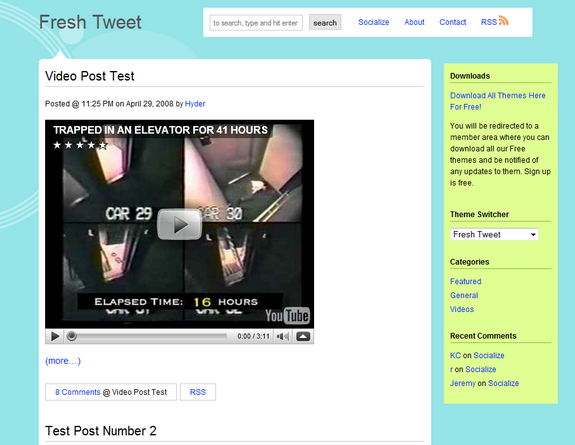Click the search button
The width and height of the screenshot is (575, 445).
[325, 22]
